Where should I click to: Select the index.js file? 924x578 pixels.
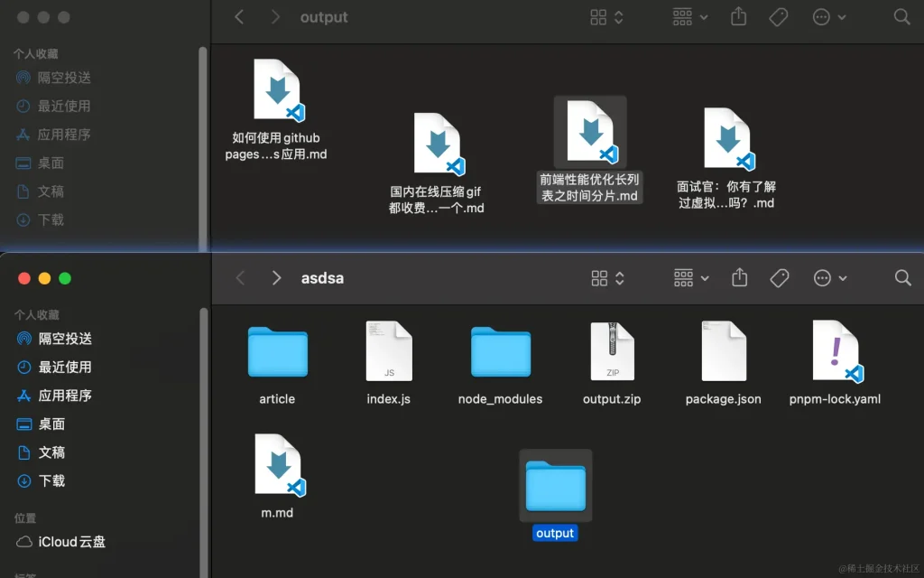click(389, 352)
